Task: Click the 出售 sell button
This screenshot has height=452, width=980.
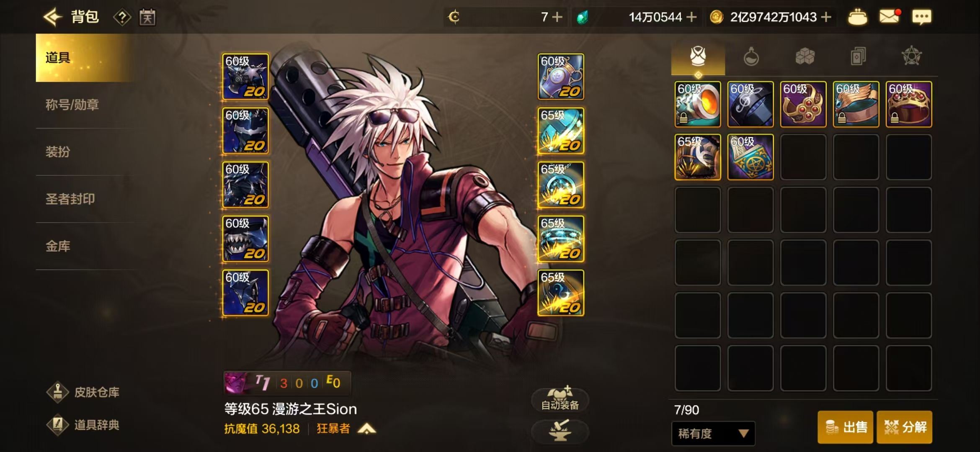Action: (x=845, y=427)
